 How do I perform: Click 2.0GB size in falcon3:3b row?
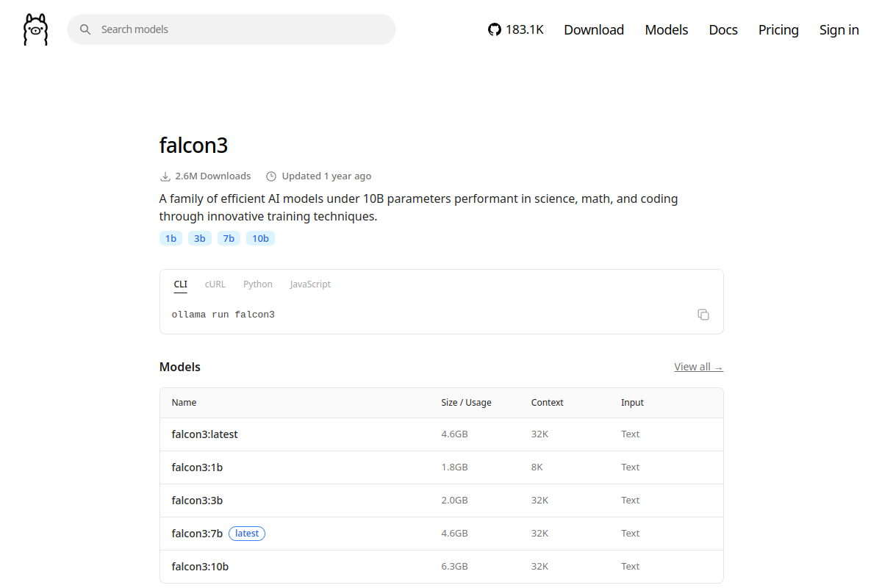click(x=454, y=501)
